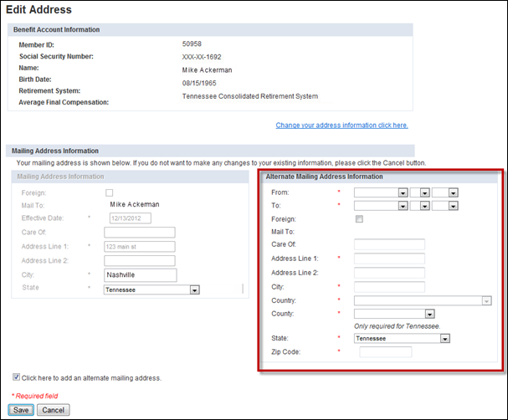Click the 'Edit Address' page title
Viewport: 508px width, 420px height.
[x=38, y=9]
